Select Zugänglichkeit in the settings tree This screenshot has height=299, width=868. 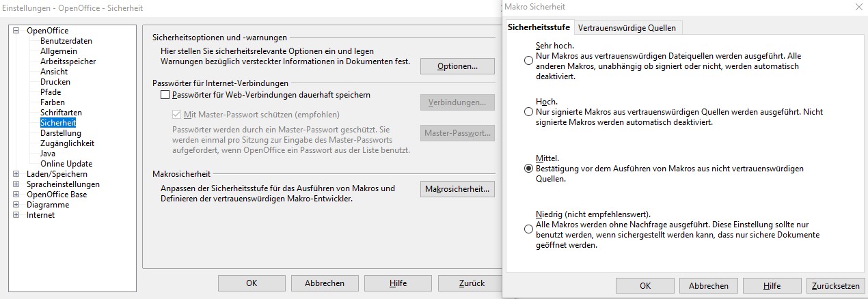coord(67,143)
